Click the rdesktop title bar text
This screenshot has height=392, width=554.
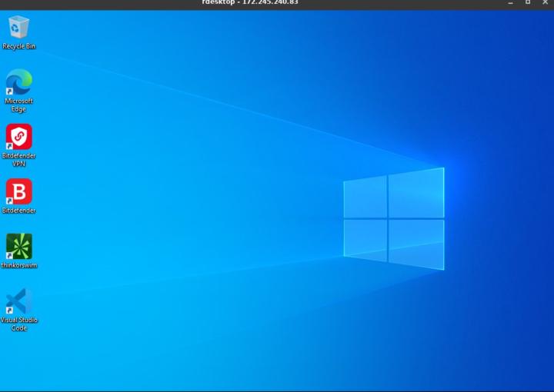(x=250, y=2)
